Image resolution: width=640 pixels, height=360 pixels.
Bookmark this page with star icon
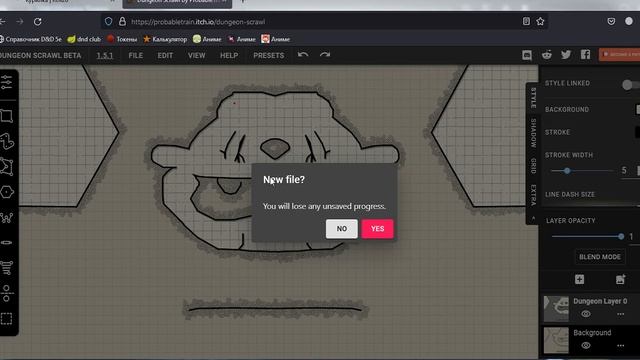[540, 21]
